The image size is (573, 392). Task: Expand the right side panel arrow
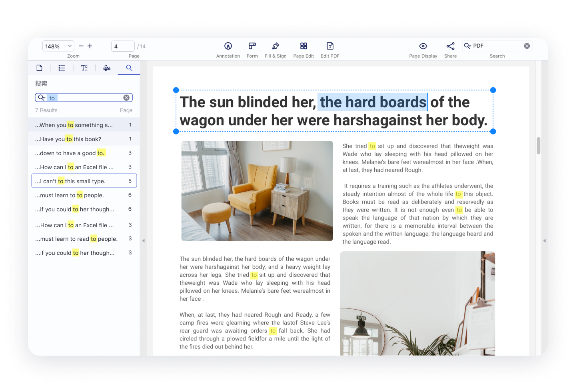click(x=544, y=241)
